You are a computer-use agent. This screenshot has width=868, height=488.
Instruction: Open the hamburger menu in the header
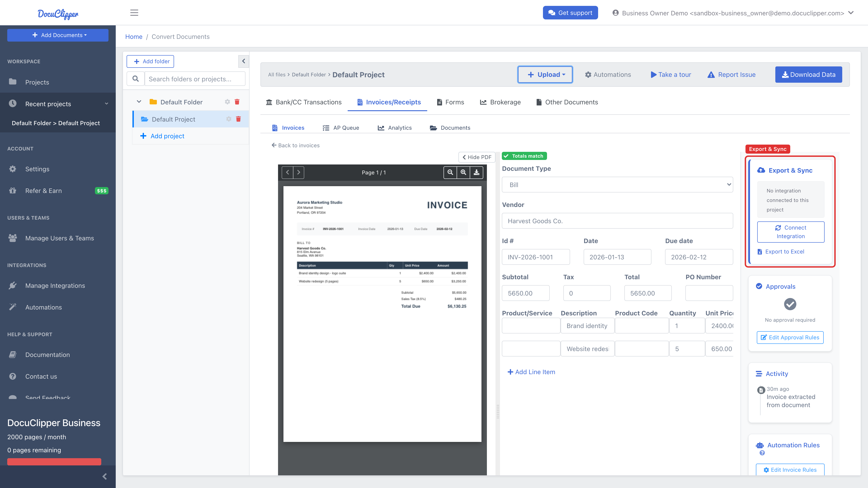[x=134, y=13]
